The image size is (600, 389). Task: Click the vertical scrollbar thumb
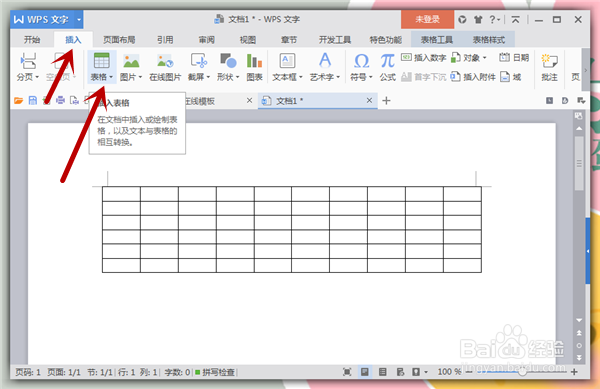pyautogui.click(x=579, y=164)
